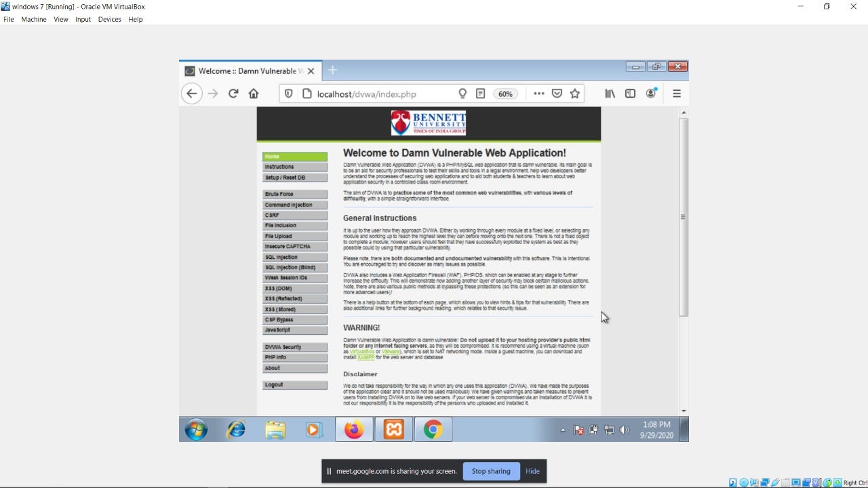Open VirtualBox Devices menu
The height and width of the screenshot is (488, 868).
pyautogui.click(x=109, y=20)
